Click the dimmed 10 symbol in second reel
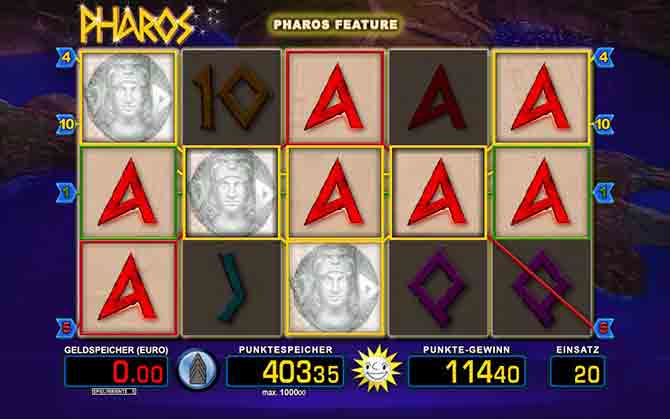This screenshot has height=419, width=670. 232,97
